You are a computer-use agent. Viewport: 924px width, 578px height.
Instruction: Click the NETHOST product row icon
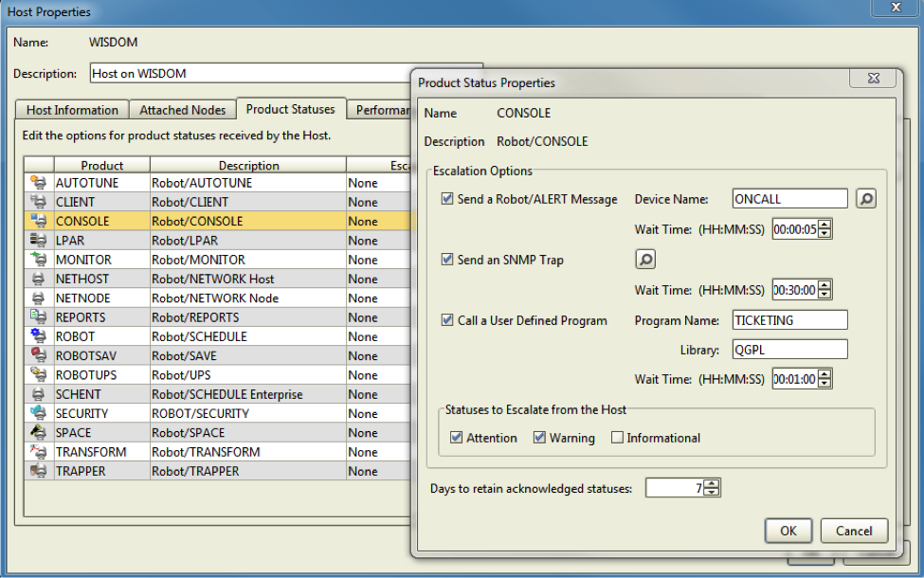pyautogui.click(x=38, y=279)
